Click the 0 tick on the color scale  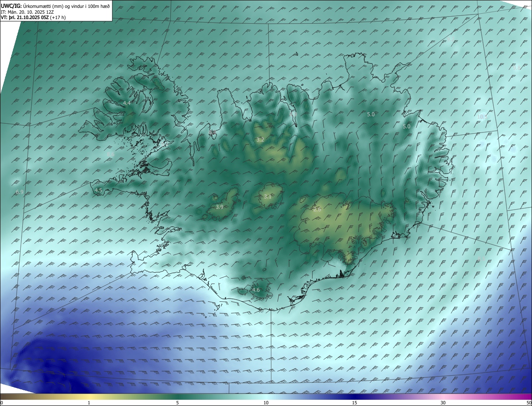pos(2,403)
